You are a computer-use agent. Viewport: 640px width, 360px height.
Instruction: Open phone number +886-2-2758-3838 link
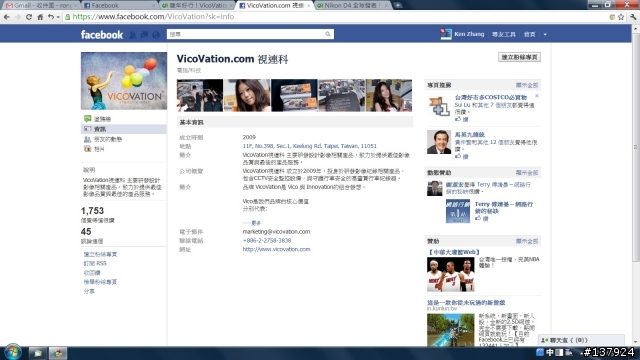(267, 240)
